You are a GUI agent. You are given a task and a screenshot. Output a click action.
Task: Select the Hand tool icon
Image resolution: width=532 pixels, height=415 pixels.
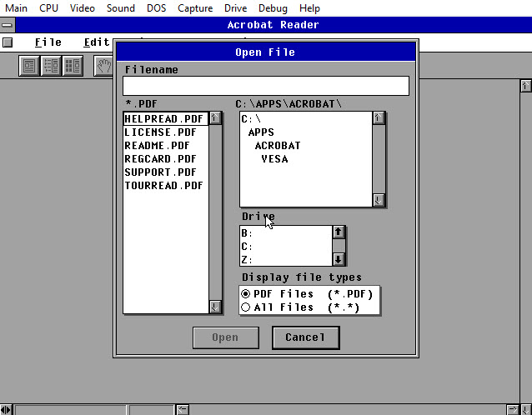(103, 66)
